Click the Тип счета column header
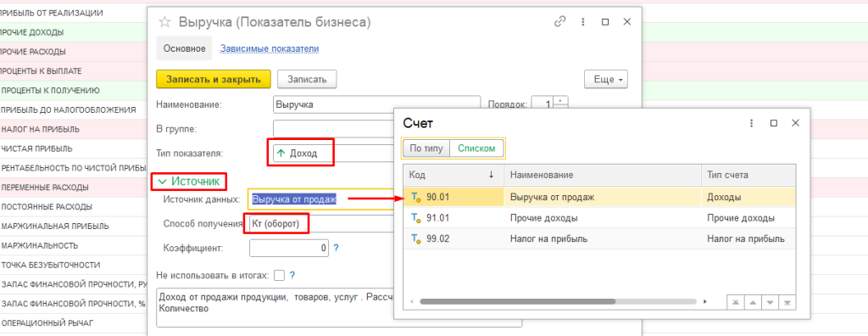Image resolution: width=868 pixels, height=336 pixels. 748,175
